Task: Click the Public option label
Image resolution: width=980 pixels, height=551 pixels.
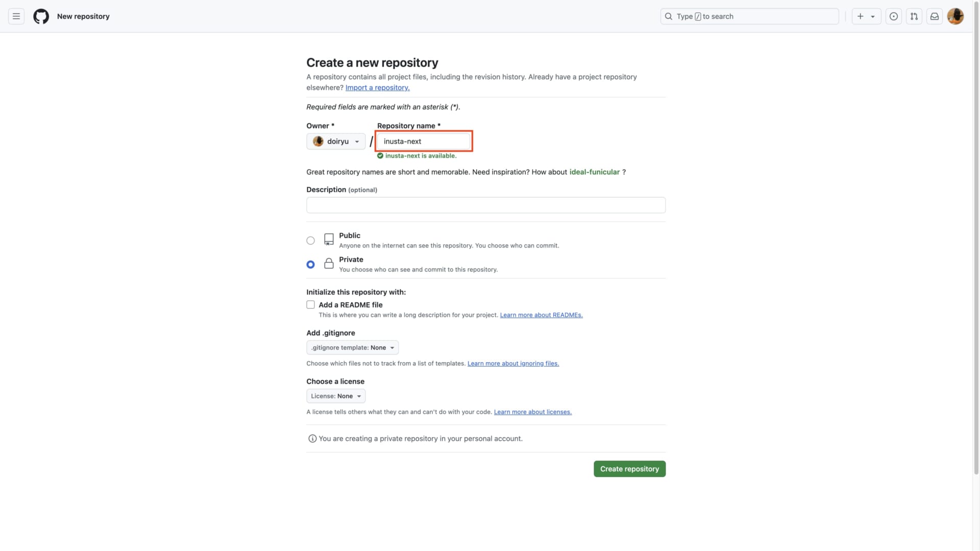Action: pos(350,236)
